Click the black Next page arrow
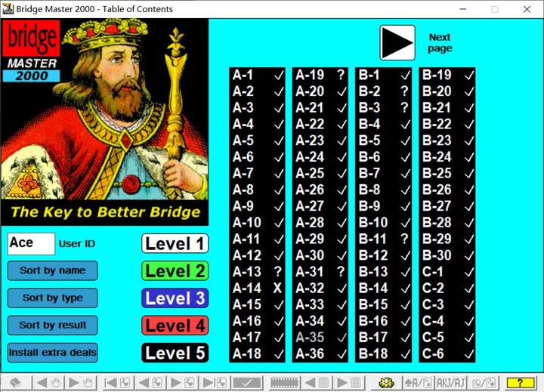 (x=397, y=42)
